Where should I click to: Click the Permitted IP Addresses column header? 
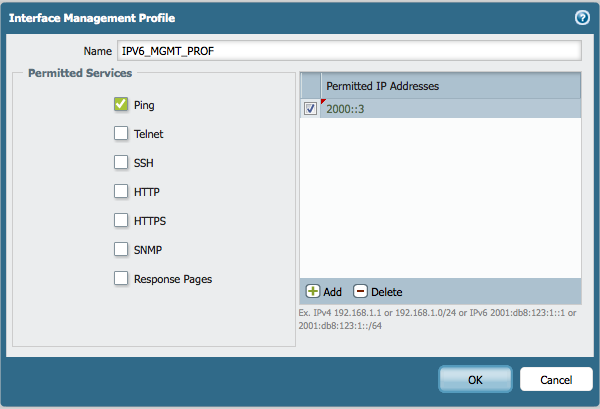[450, 86]
